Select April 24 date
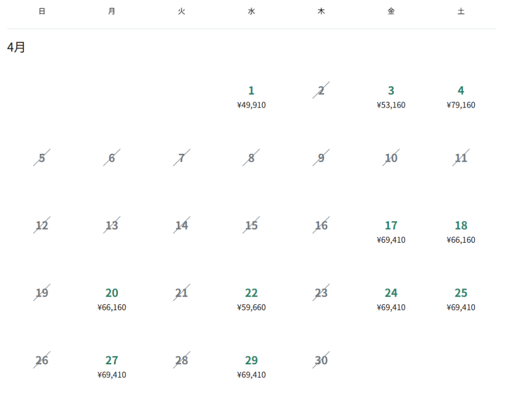532x396 pixels. (x=391, y=299)
